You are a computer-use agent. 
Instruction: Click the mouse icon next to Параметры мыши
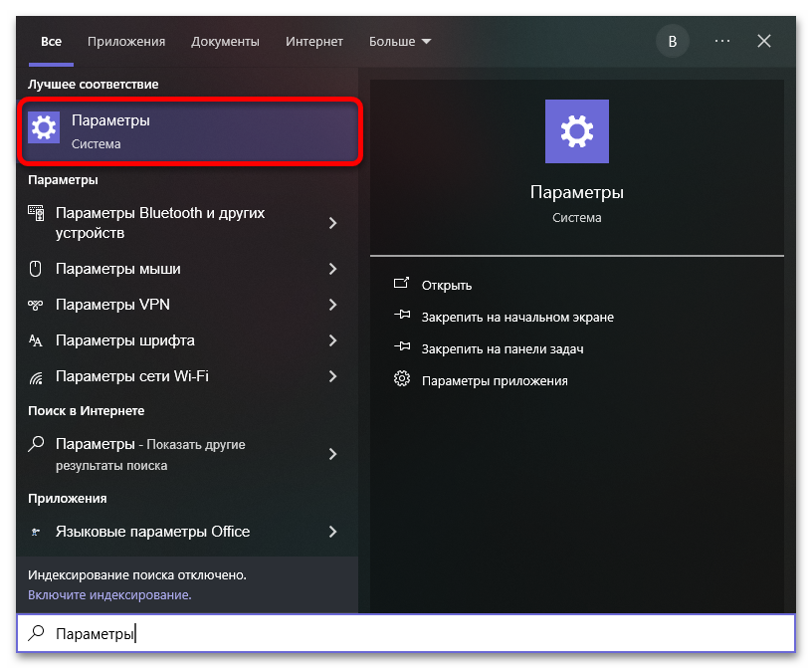[35, 269]
